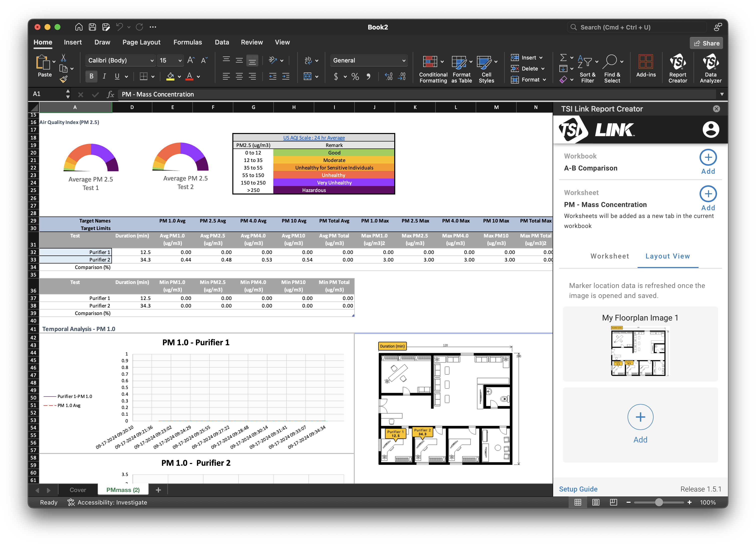Open the Setup Guide link

pos(578,489)
